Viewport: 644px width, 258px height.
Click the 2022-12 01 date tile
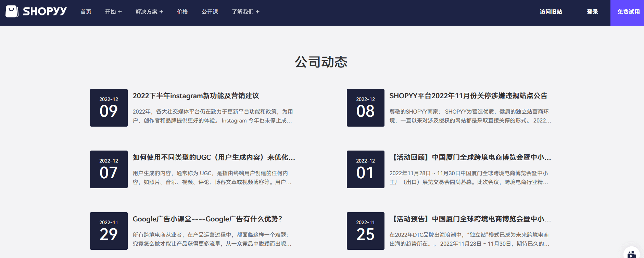pos(366,169)
